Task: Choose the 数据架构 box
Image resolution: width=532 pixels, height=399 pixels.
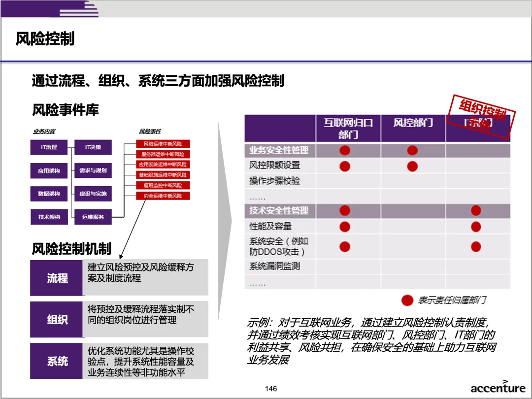Action: click(49, 194)
